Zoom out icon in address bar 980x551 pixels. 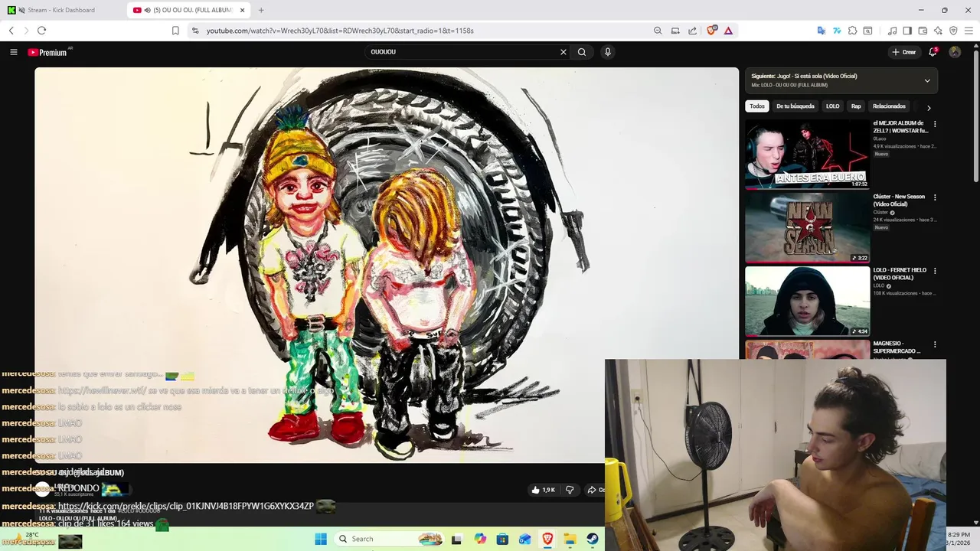click(658, 31)
